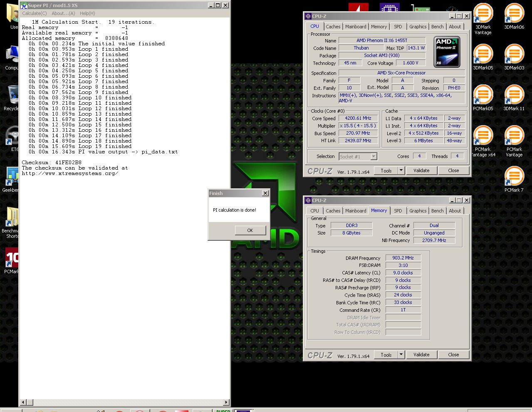Open Graphics tab in CPU-Z processor window
The image size is (532, 412).
tap(418, 27)
